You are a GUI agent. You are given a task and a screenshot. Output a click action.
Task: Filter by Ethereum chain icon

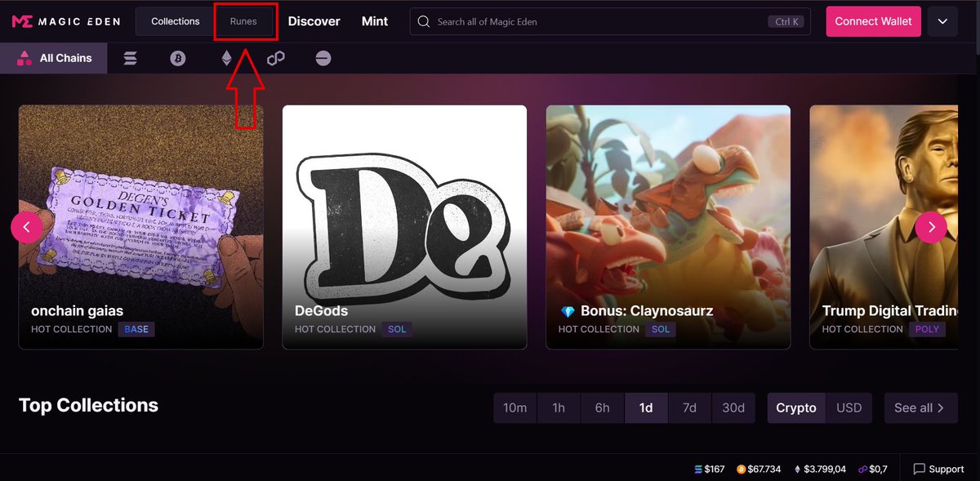[227, 58]
